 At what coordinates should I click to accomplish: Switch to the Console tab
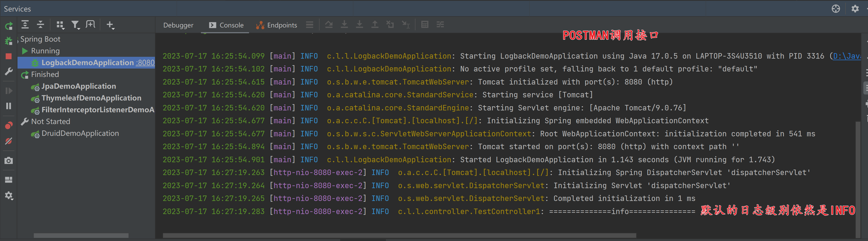(226, 25)
